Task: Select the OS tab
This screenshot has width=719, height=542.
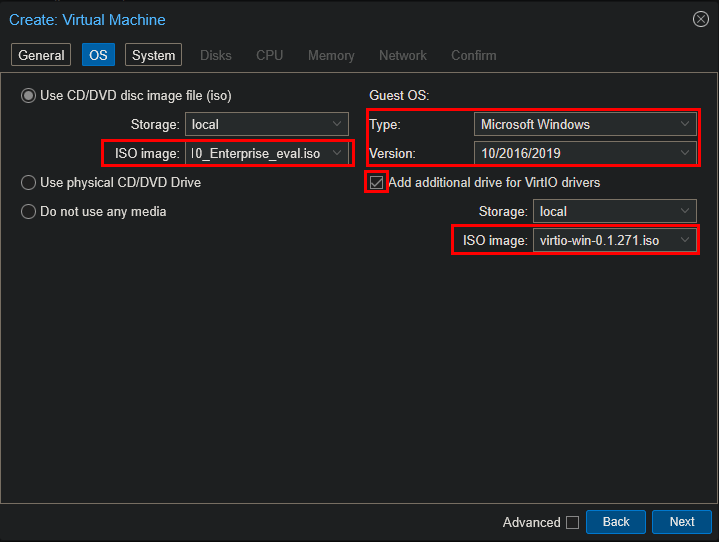Action: [x=98, y=55]
